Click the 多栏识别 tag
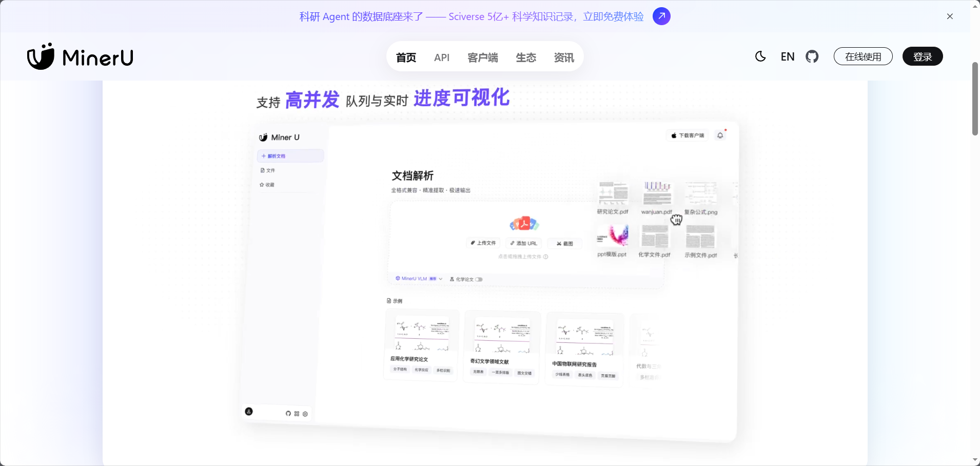 pyautogui.click(x=443, y=370)
